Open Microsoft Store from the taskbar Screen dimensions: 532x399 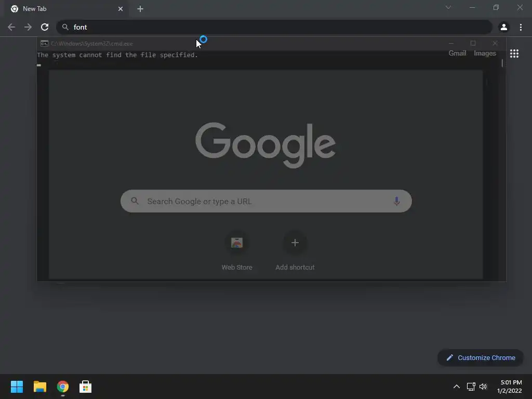click(86, 387)
